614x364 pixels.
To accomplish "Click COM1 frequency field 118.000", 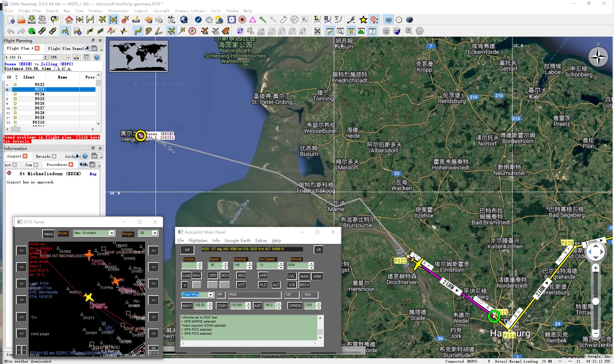I will 238,305.
